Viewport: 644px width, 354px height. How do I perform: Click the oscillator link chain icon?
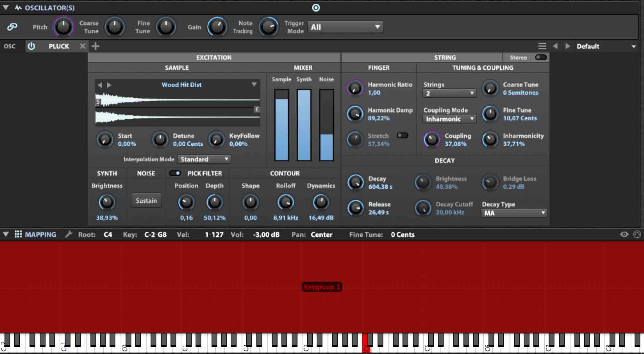[x=12, y=27]
